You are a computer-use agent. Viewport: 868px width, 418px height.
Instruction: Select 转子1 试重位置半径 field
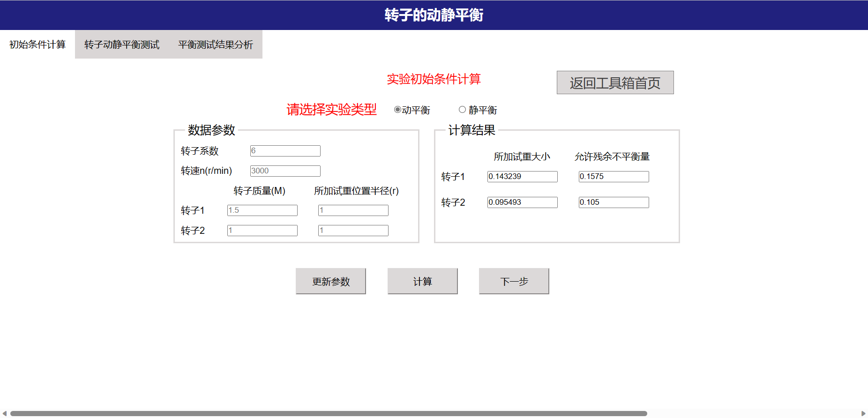pos(353,210)
